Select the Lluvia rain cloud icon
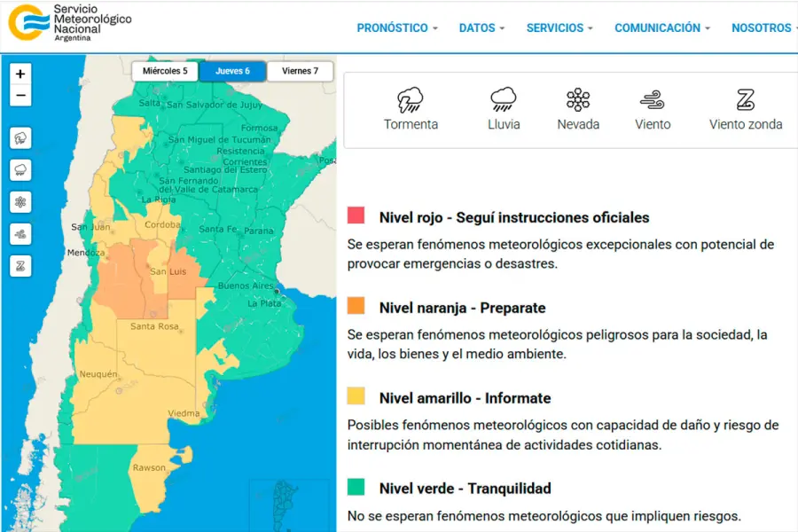Viewport: 798px width, 532px height. click(504, 99)
